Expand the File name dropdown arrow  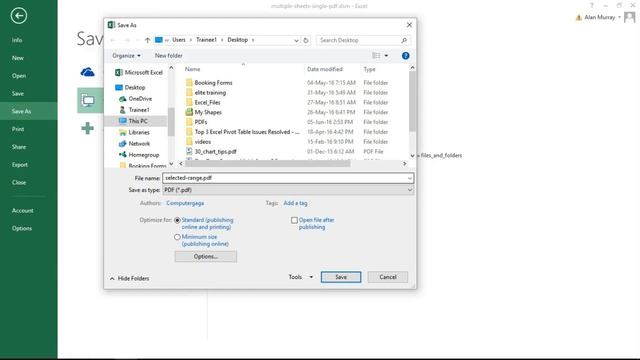(x=409, y=178)
